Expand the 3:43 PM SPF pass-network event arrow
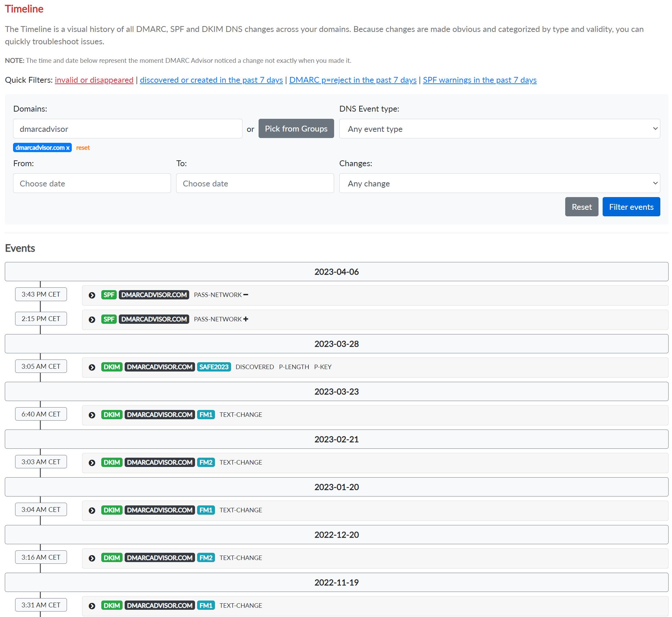 pos(92,295)
